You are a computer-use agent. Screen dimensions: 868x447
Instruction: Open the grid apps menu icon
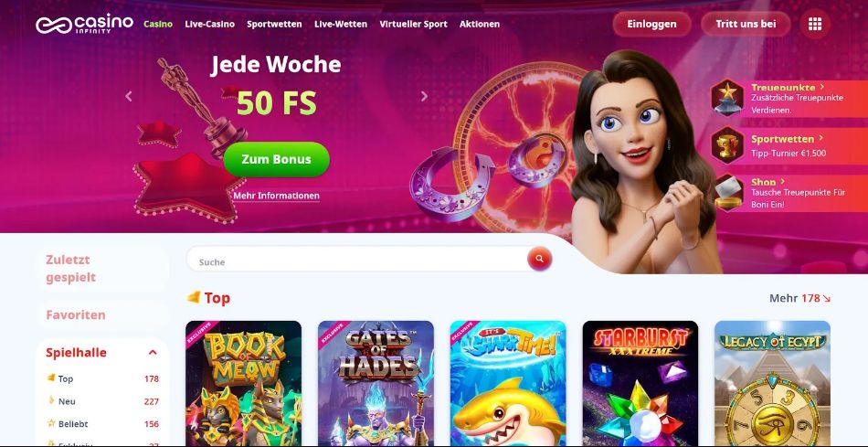click(x=815, y=25)
